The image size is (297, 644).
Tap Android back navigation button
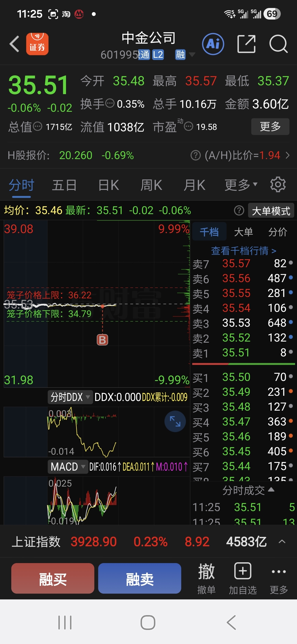pos(231,623)
